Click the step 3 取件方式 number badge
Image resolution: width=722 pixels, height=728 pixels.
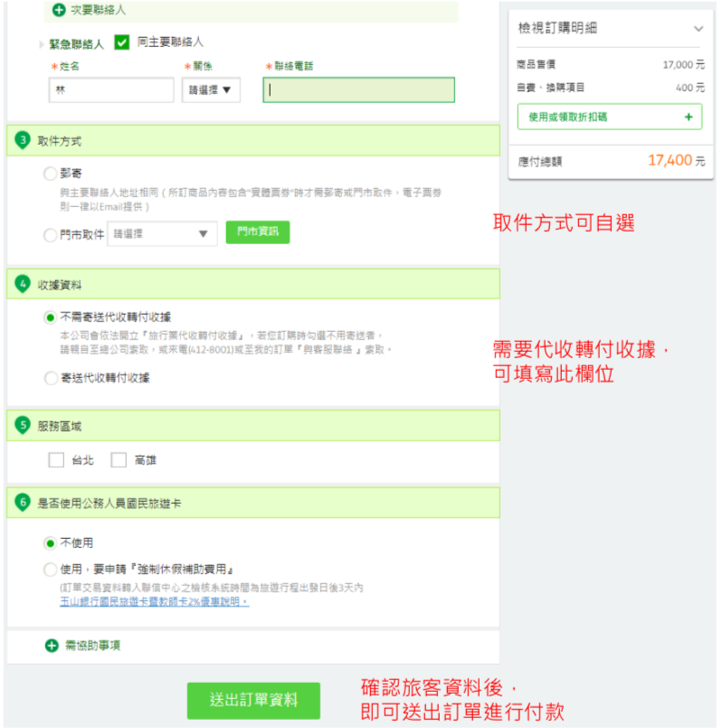coord(23,140)
